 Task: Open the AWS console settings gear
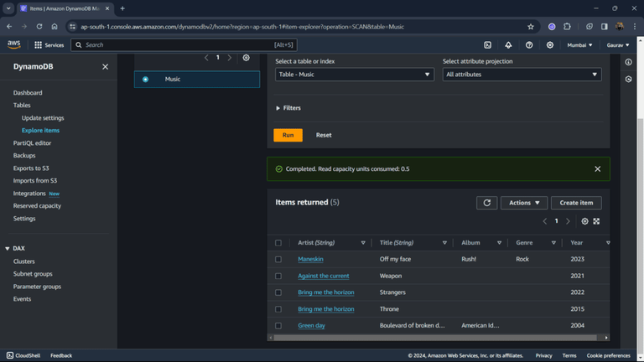click(x=549, y=45)
